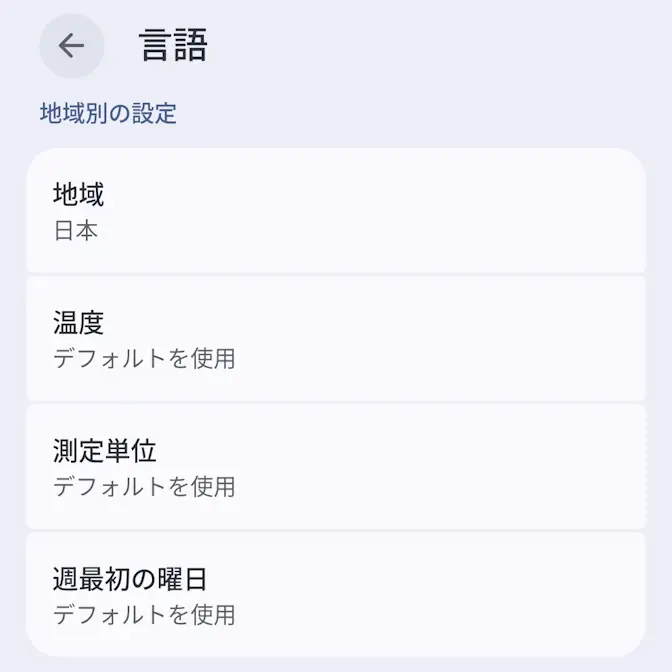Open the 測定単位 measurement unit setting
Viewport: 672px width, 672px height.
tap(336, 466)
